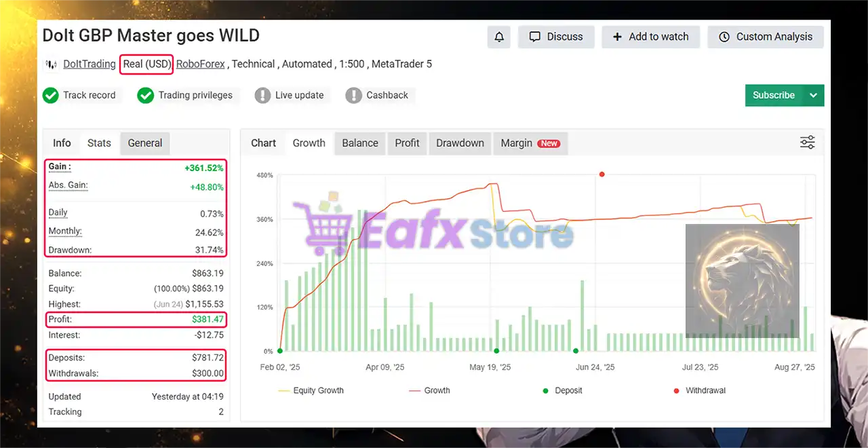Image resolution: width=868 pixels, height=448 pixels.
Task: Click the $300.00 withdrawals value
Action: (208, 373)
